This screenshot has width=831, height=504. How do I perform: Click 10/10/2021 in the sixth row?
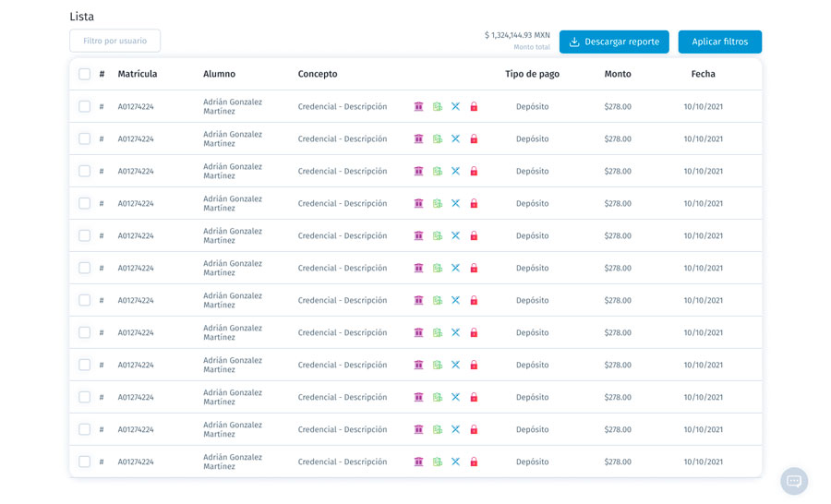click(x=703, y=269)
